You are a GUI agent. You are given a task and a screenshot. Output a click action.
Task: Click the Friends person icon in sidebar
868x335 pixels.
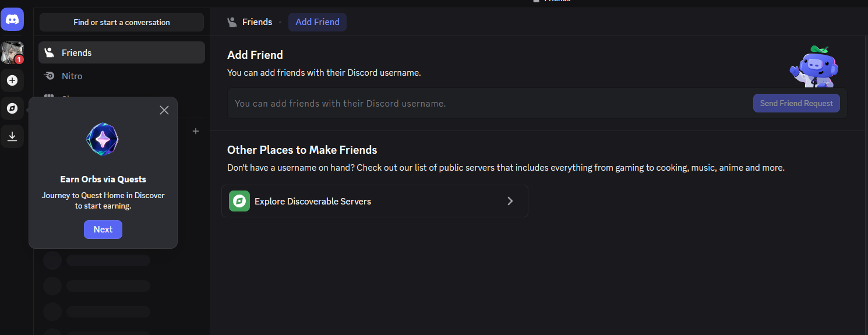pos(50,52)
